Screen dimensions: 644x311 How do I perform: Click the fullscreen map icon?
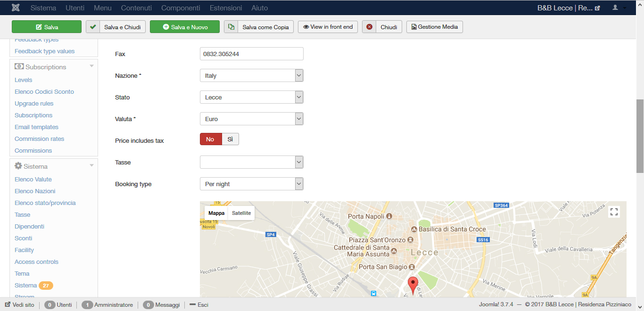pyautogui.click(x=614, y=212)
